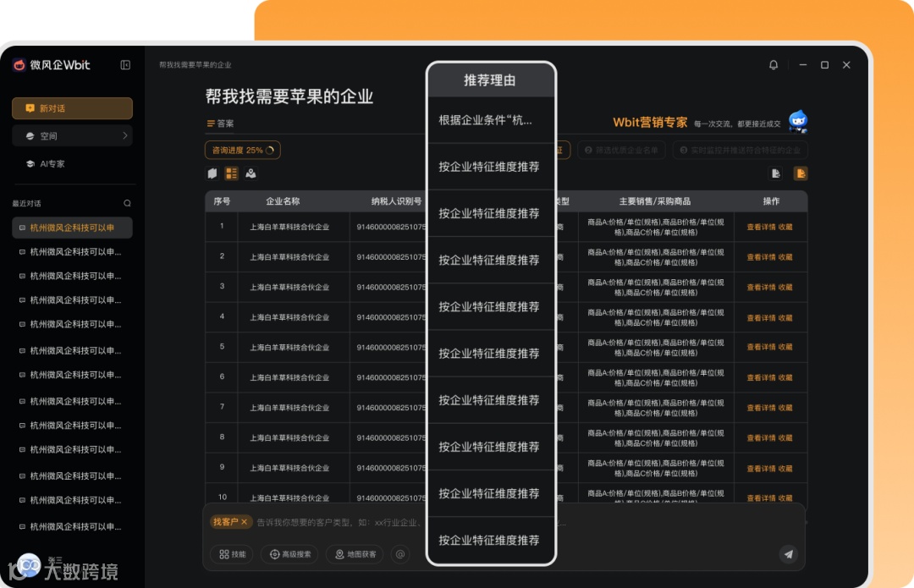Click the 序号 column header

click(222, 201)
